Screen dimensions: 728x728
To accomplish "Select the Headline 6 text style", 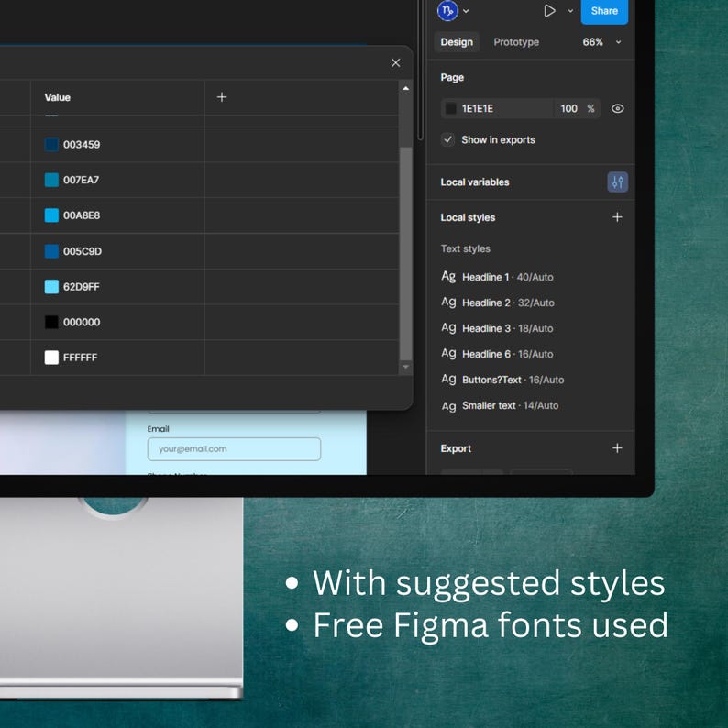I will (x=497, y=354).
